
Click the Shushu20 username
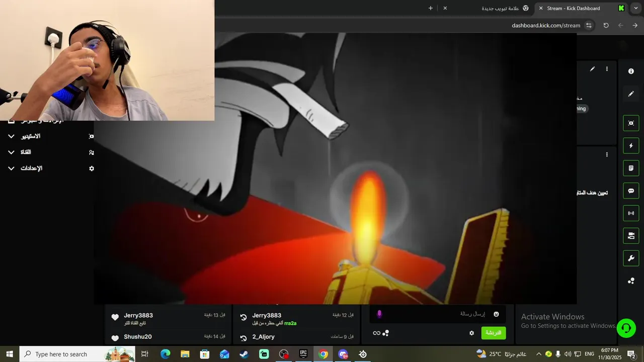point(138,337)
